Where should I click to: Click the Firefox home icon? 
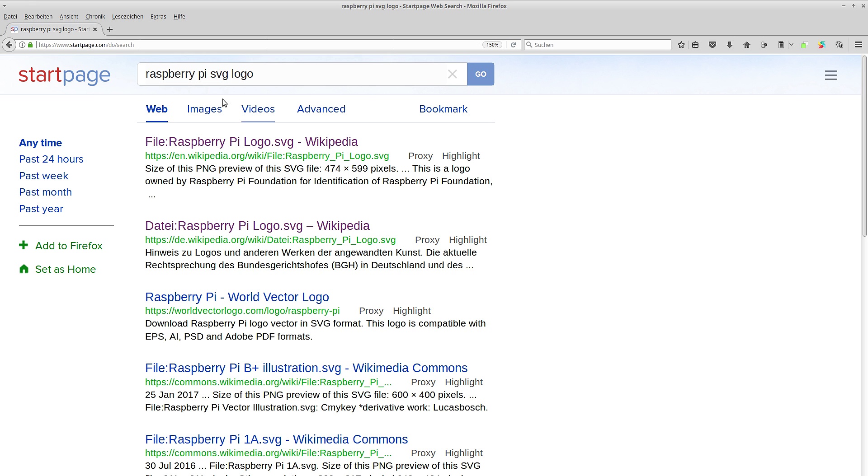click(747, 45)
